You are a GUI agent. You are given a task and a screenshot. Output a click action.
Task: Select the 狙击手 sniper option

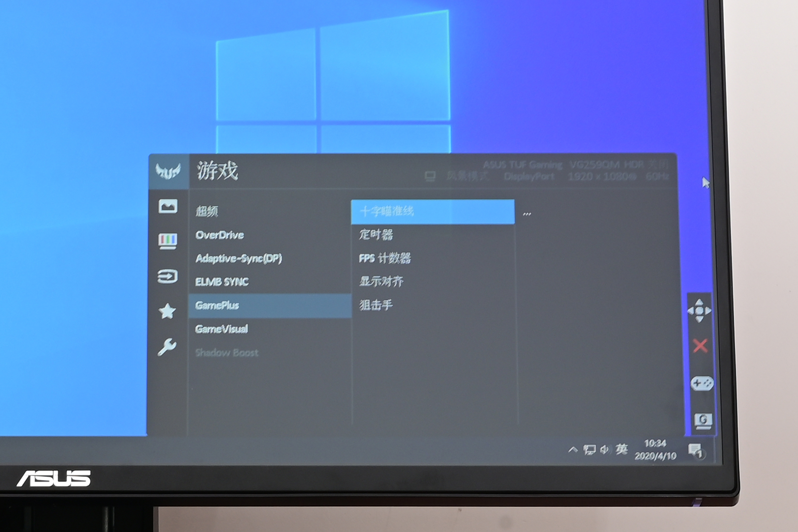[376, 304]
